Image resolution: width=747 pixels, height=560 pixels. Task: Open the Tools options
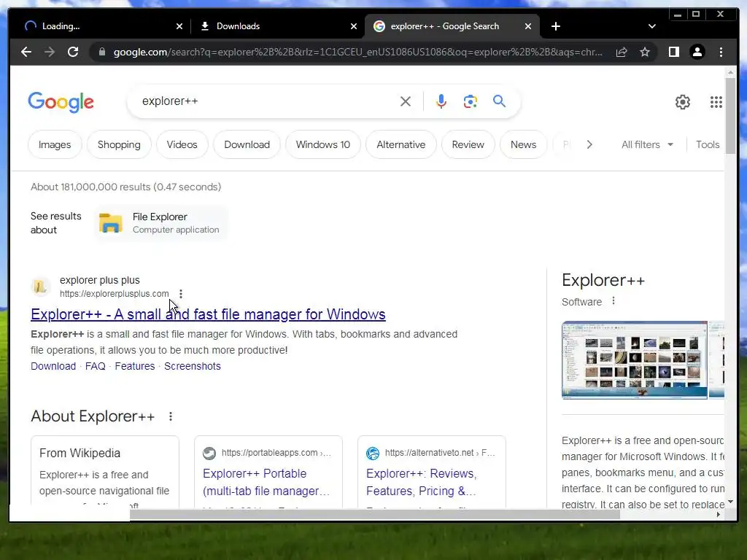(708, 144)
